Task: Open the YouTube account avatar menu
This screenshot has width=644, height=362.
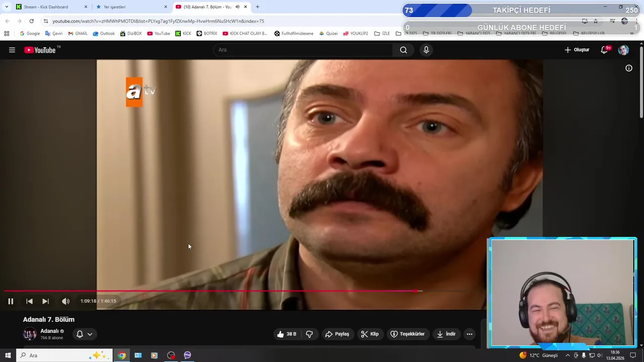Action: click(x=623, y=50)
